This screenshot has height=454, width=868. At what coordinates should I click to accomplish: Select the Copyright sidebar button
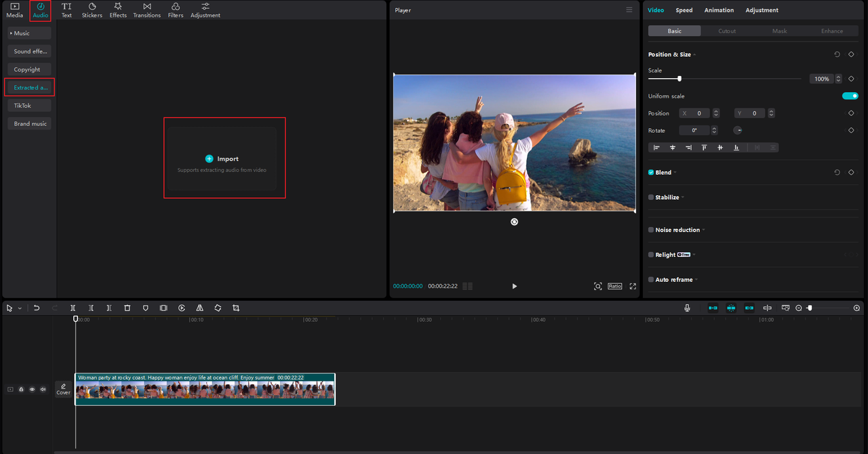[29, 69]
